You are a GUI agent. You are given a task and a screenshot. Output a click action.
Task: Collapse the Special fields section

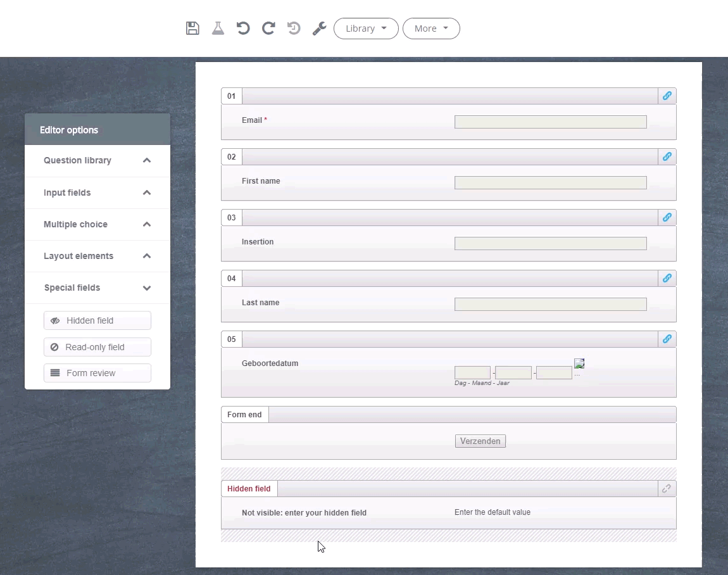click(x=97, y=287)
